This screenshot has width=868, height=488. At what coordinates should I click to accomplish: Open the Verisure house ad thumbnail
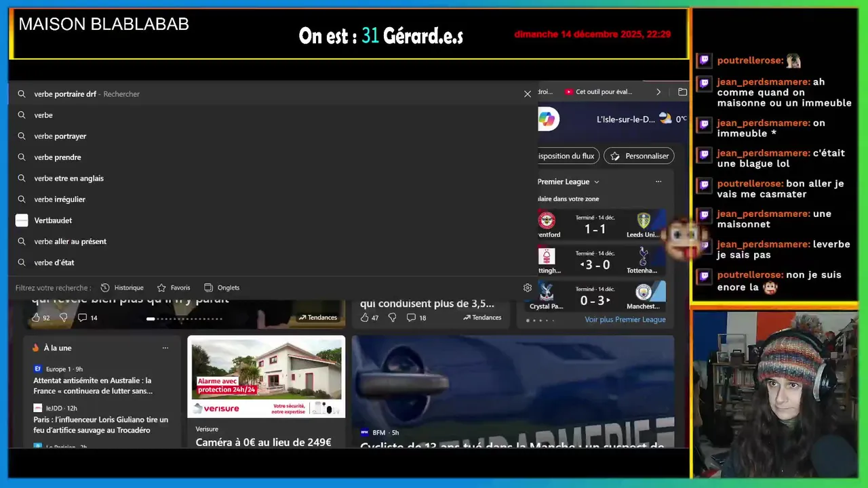267,377
